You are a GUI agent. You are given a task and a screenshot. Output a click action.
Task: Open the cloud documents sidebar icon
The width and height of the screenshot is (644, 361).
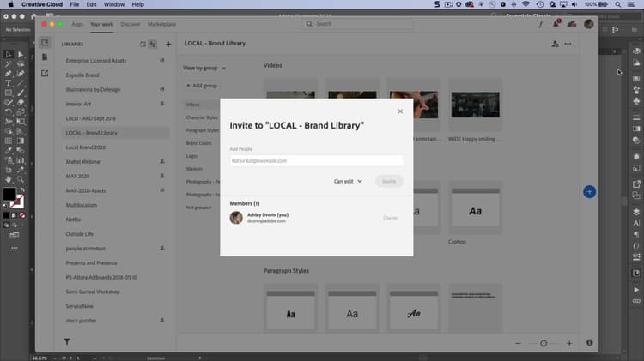[x=45, y=57]
